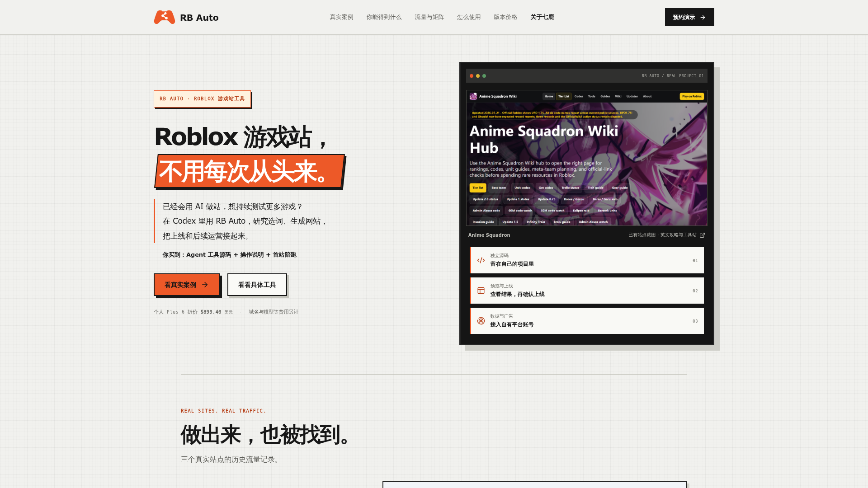Select the 接入自有平台账号 feature row
The height and width of the screenshot is (488, 868).
click(x=587, y=321)
